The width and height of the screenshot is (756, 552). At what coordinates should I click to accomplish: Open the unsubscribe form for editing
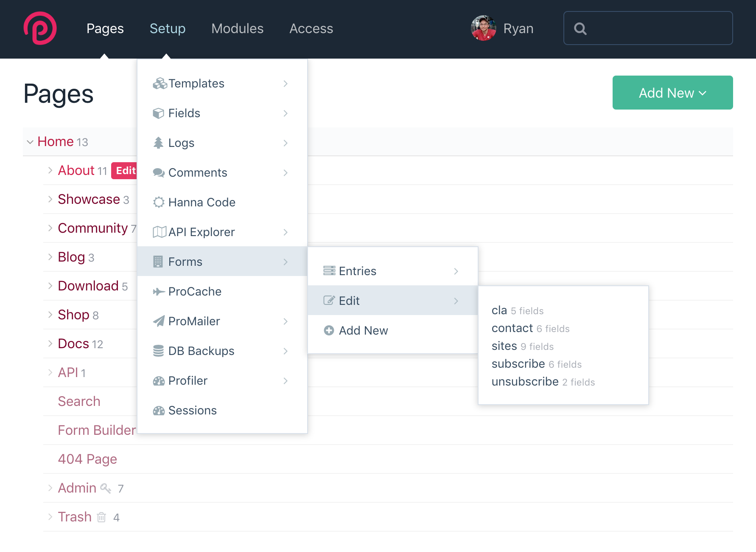tap(525, 382)
